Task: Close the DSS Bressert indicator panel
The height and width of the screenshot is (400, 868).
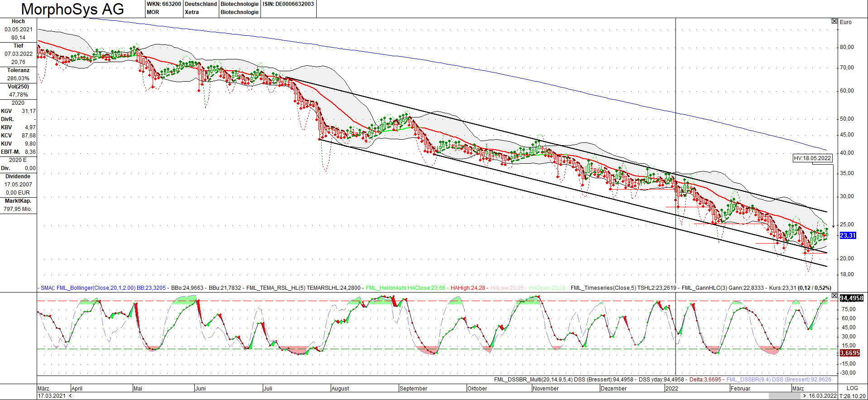Action: tap(834, 296)
